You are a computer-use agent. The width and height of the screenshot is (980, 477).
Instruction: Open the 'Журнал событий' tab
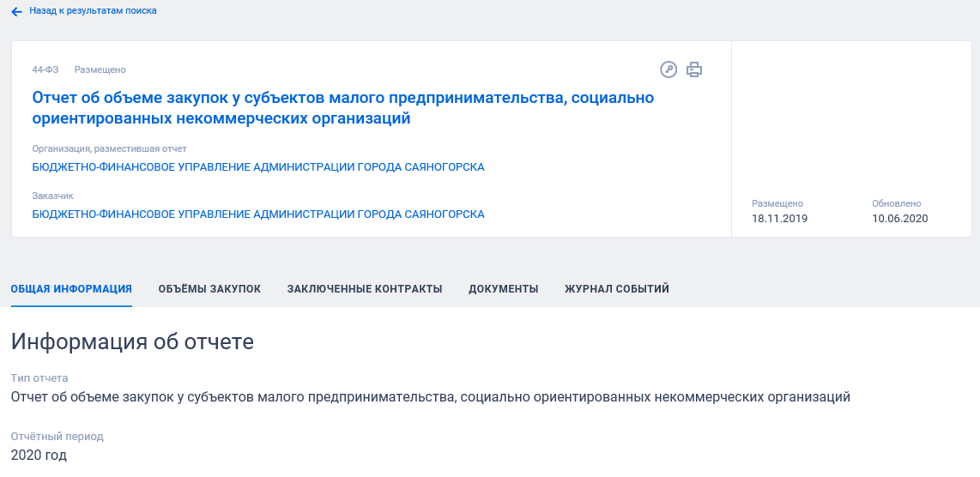617,289
